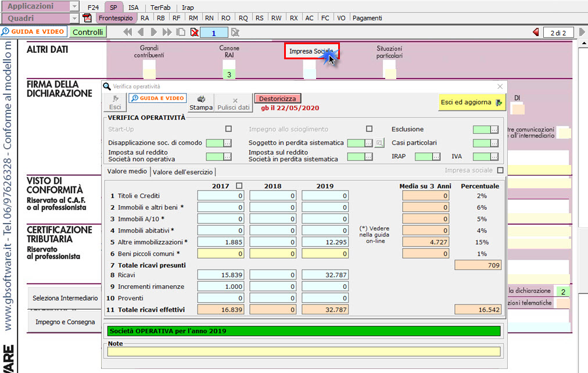Open selector for Imposta sul reddito Società in perdita sistematica

[x=368, y=156]
